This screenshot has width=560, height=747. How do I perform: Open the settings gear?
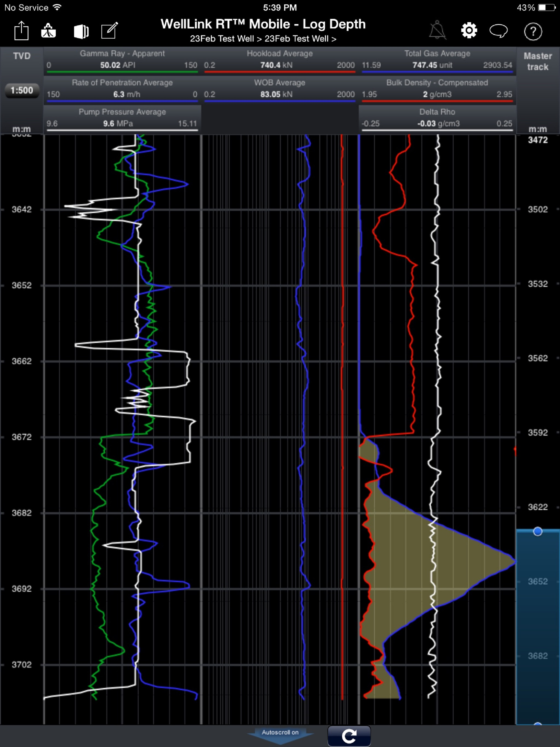[x=469, y=31]
